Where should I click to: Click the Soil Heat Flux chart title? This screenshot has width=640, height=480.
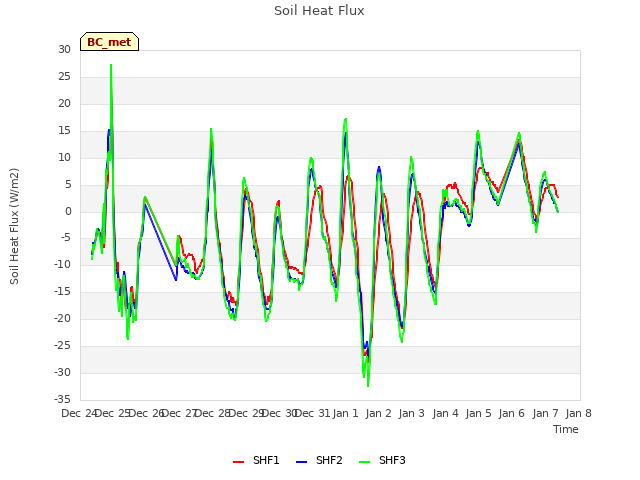pyautogui.click(x=319, y=11)
